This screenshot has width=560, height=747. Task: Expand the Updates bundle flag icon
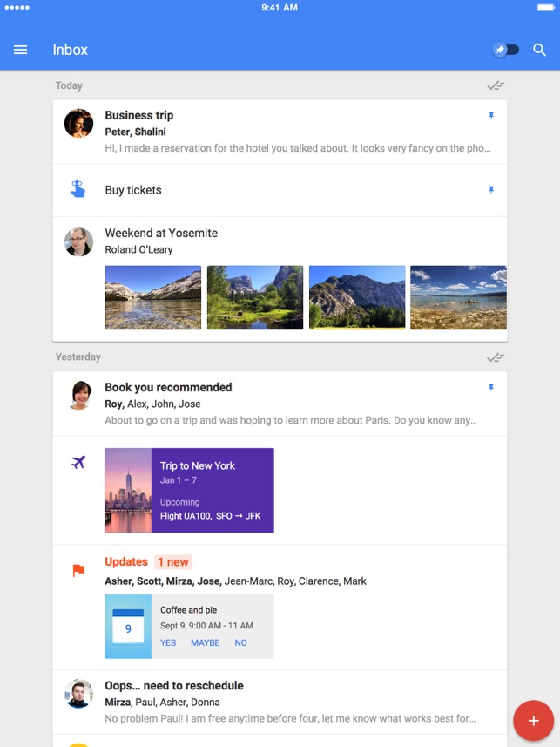coord(78,571)
